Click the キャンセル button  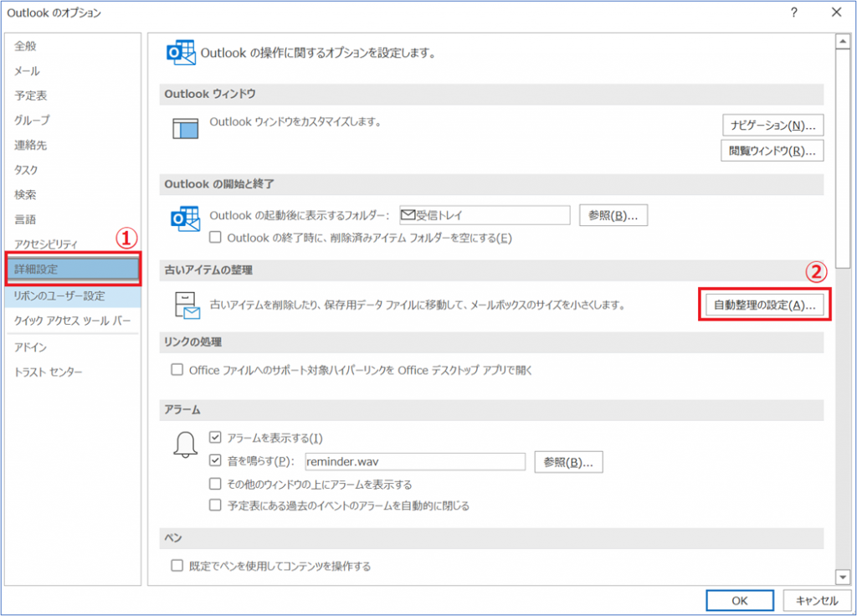(817, 601)
